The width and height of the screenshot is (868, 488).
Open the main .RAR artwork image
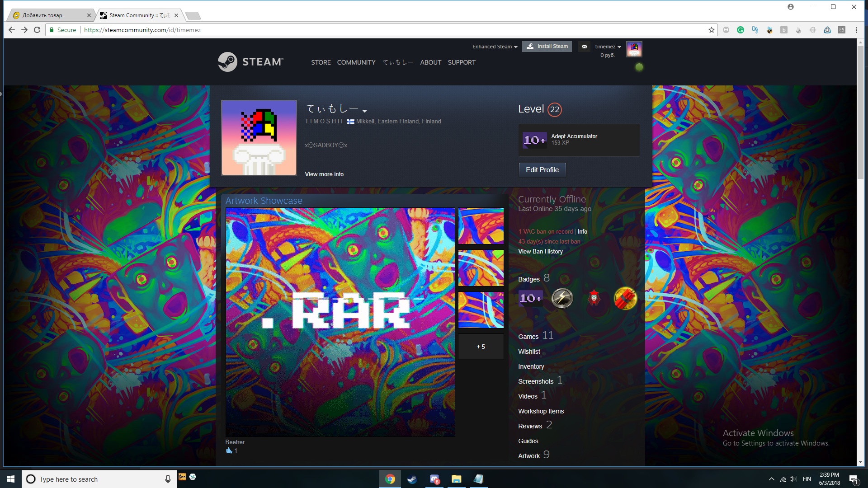340,322
